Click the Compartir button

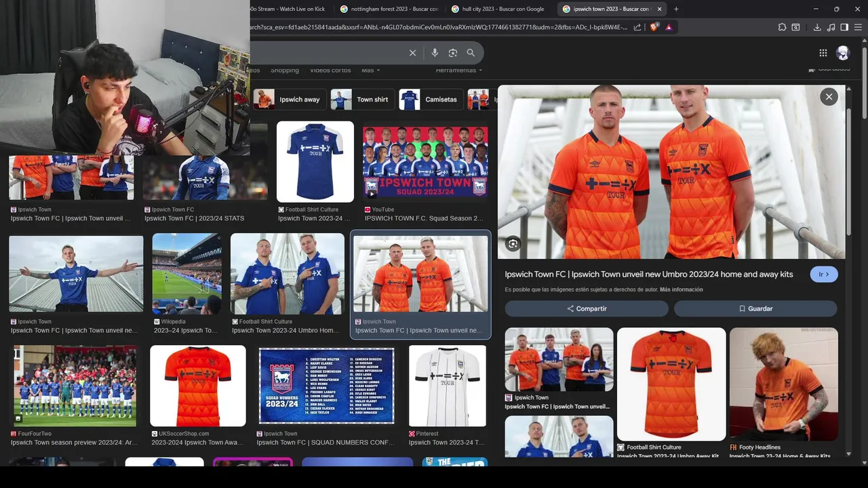point(587,308)
